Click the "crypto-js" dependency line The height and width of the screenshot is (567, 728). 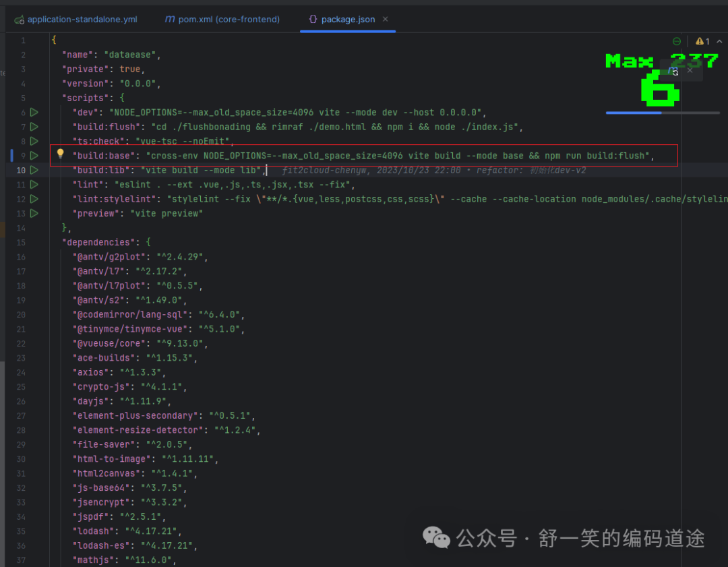129,387
